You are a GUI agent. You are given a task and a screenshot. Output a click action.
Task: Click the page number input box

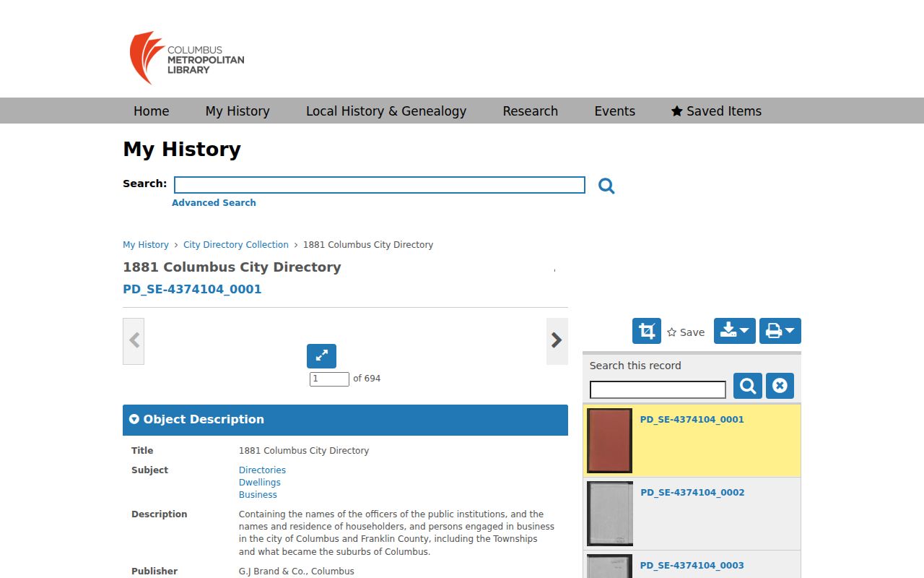point(329,379)
